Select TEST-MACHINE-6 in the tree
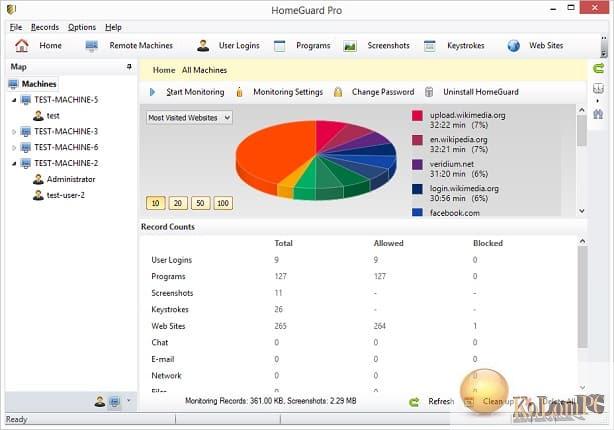Screen dimensions: 614x430 [x=66, y=148]
